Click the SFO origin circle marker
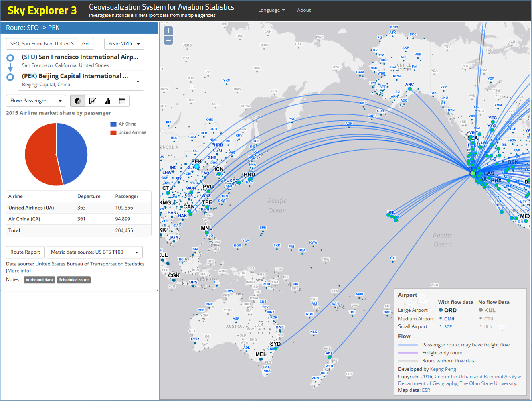The height and width of the screenshot is (401, 532). click(10, 58)
